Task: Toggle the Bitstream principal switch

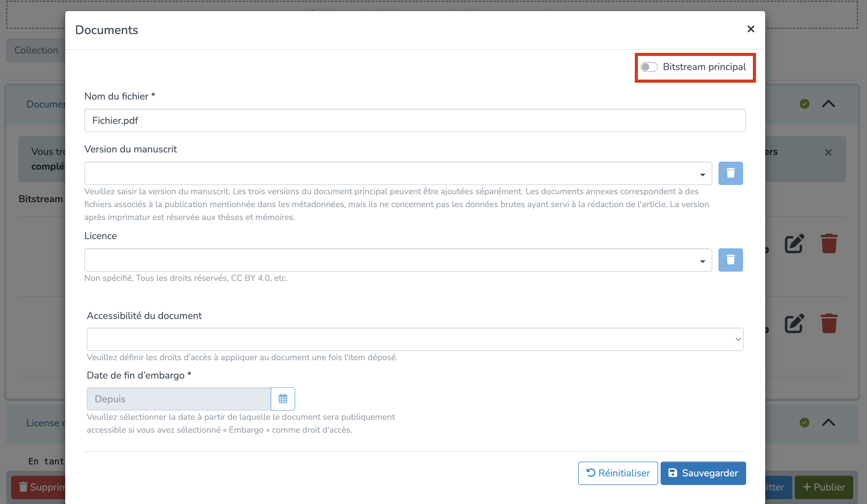Action: 649,67
